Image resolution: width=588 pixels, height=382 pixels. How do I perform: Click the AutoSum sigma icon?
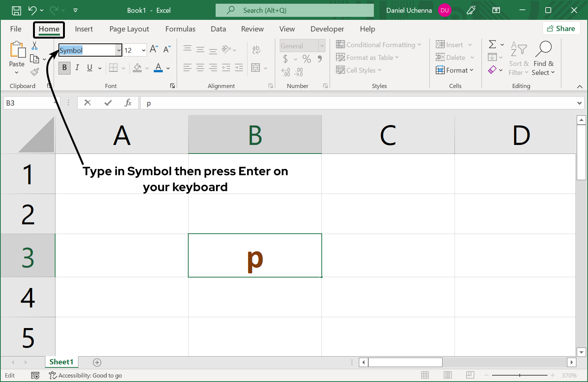point(492,45)
